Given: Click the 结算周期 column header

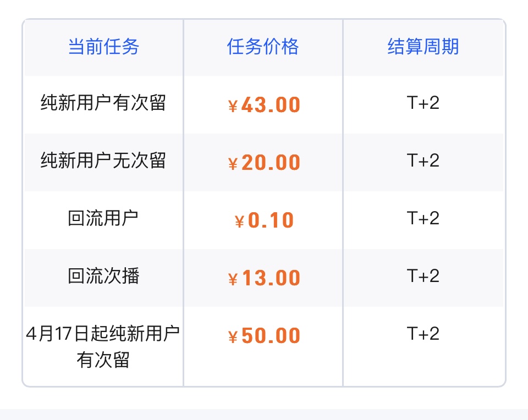Looking at the screenshot, I should pyautogui.click(x=423, y=46).
